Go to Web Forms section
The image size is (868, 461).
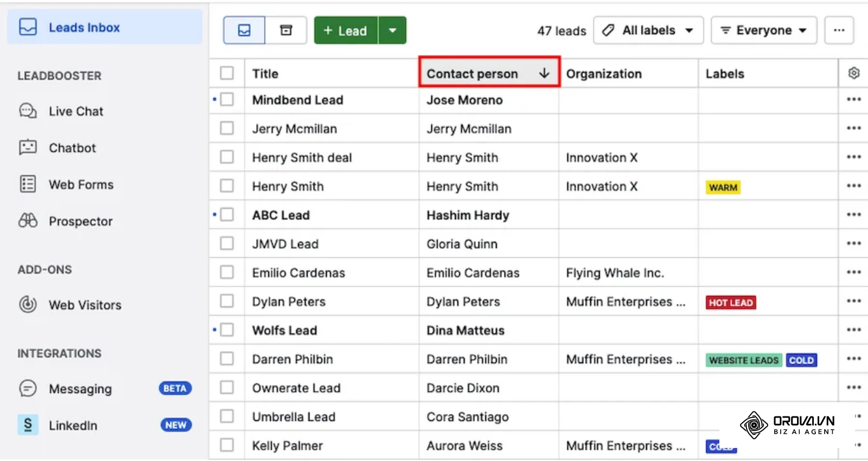click(x=81, y=185)
